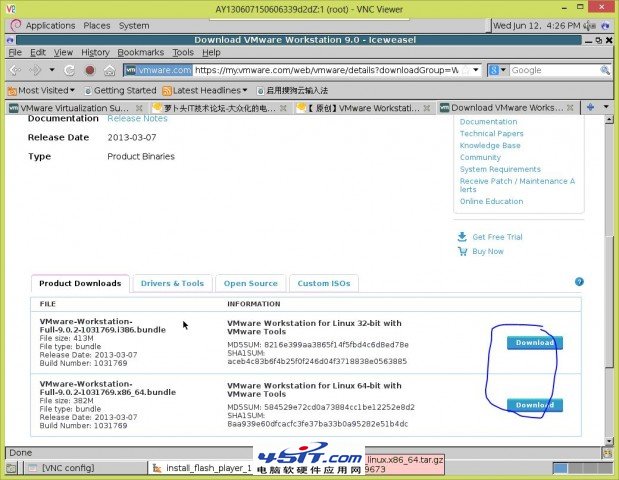Screen dimensions: 619x480
Task: Open the Chinese input method bookmark
Action: click(x=292, y=90)
